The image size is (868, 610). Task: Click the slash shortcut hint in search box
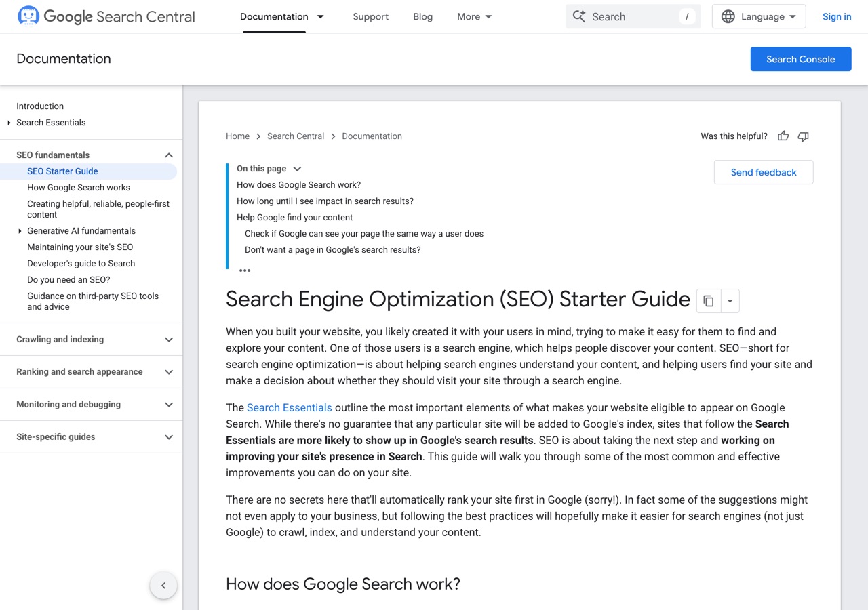(x=687, y=16)
